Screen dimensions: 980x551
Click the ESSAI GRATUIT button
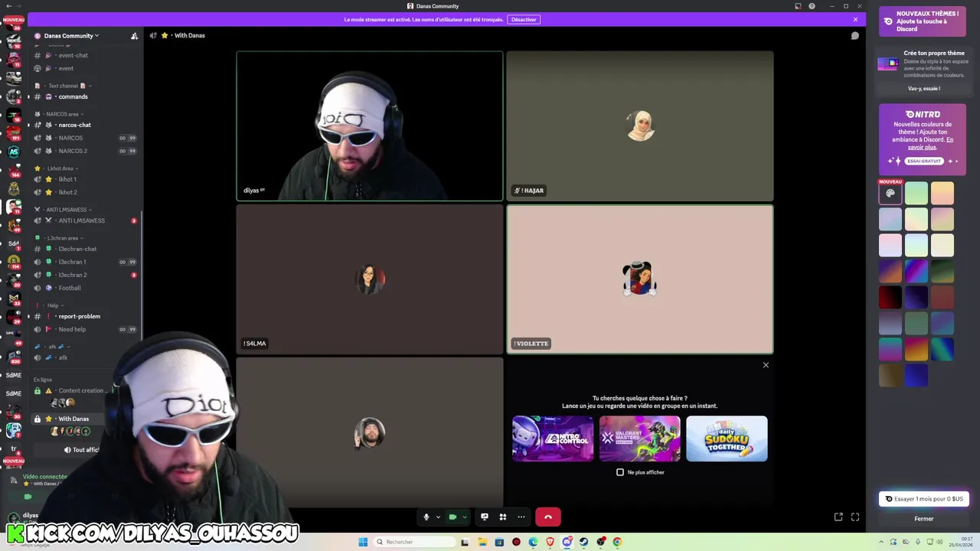(924, 161)
